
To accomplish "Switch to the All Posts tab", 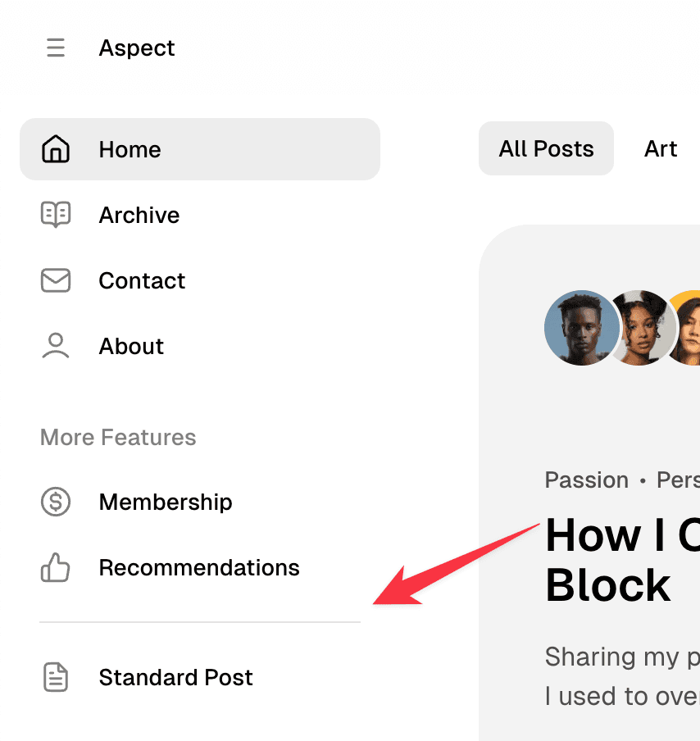I will 546,148.
